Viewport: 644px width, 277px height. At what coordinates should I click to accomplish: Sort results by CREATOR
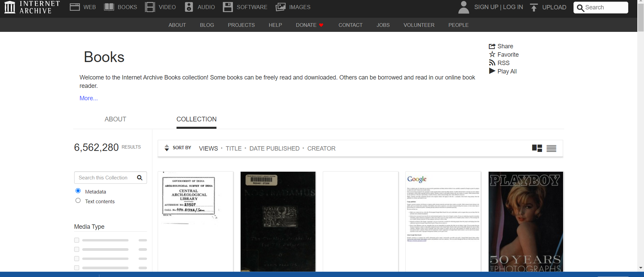pos(321,149)
